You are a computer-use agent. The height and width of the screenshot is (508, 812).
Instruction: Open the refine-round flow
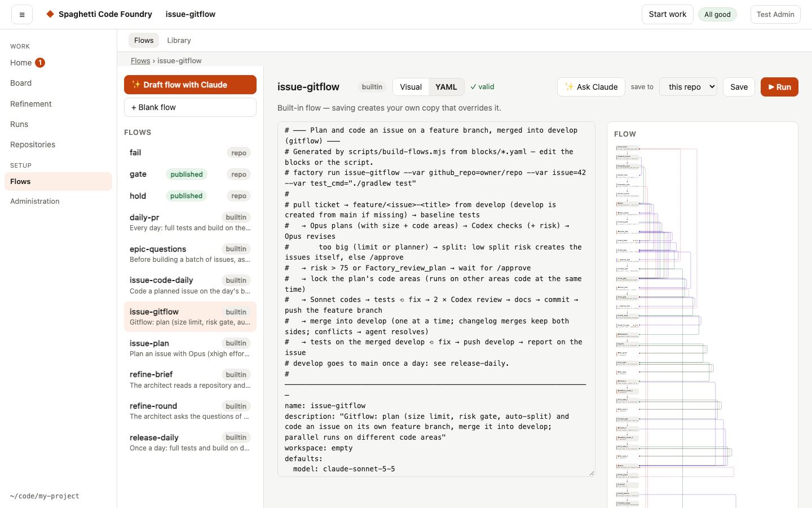point(190,411)
